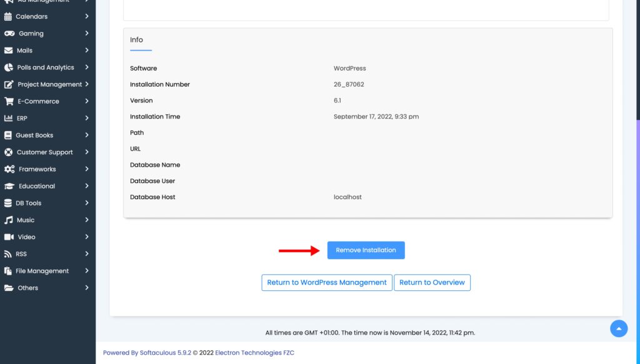Expand the Educational chevron
The image size is (640, 364).
[x=87, y=186]
